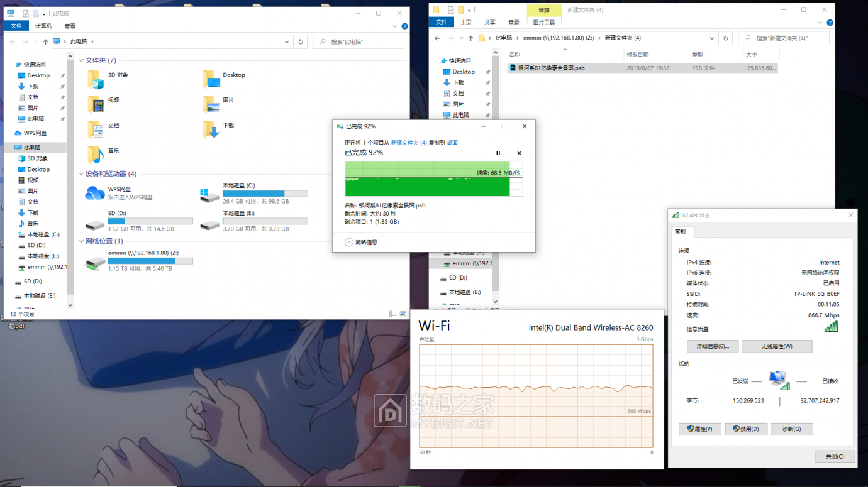The width and height of the screenshot is (868, 487).
Task: Go up one level in 新建文件夹 (4) window
Action: click(x=470, y=38)
